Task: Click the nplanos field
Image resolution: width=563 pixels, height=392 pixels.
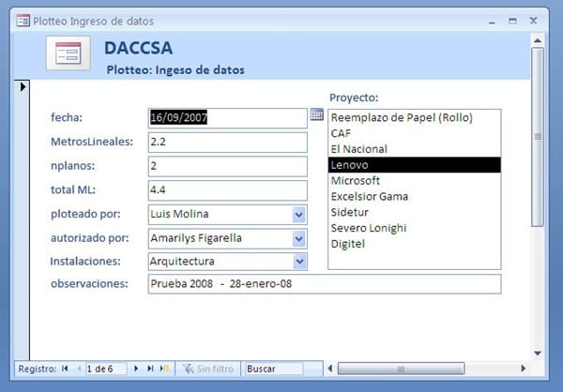Action: [228, 166]
